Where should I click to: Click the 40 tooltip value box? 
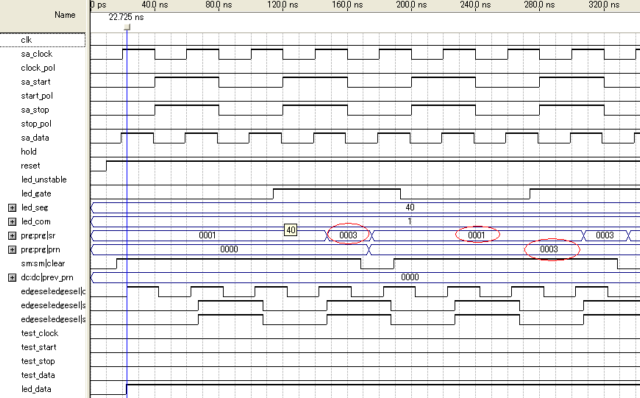(291, 230)
